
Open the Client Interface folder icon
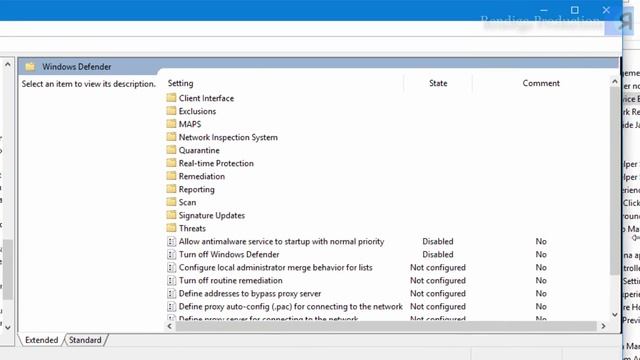(x=171, y=98)
